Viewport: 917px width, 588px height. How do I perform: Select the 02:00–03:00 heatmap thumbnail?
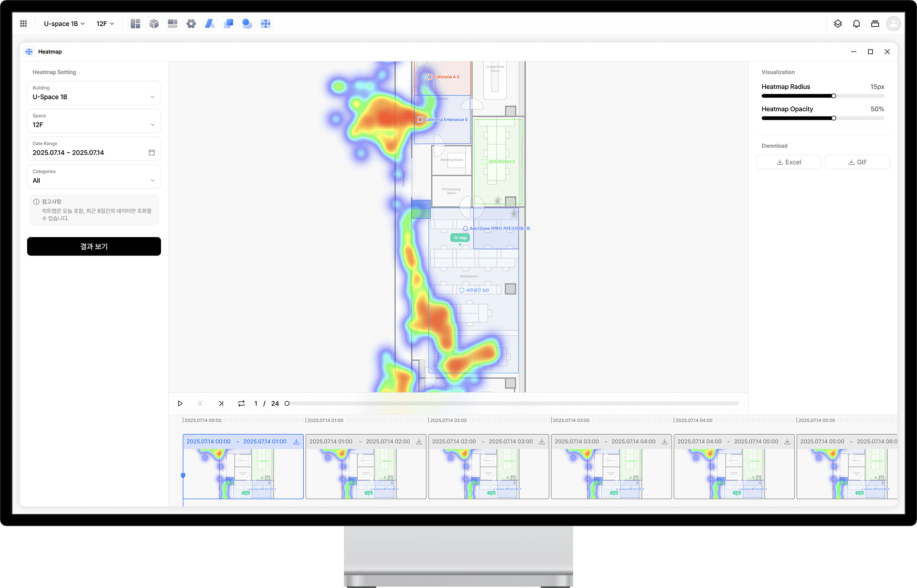click(x=488, y=472)
